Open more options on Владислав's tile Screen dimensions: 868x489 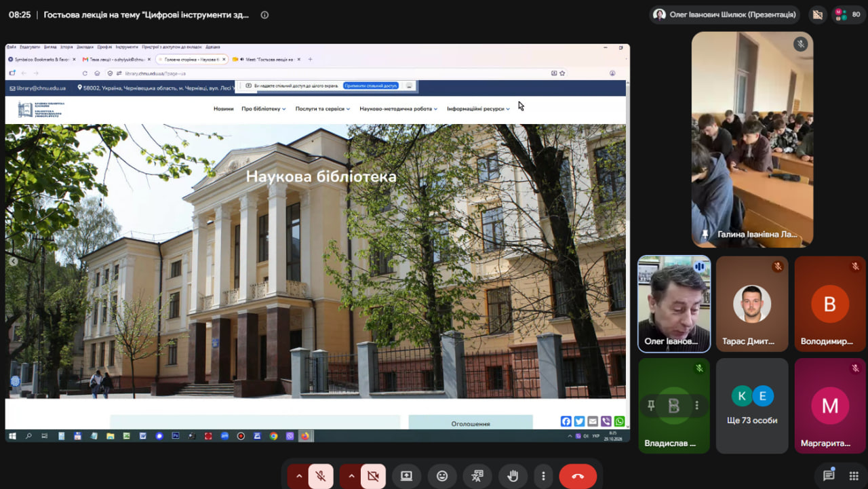point(696,406)
